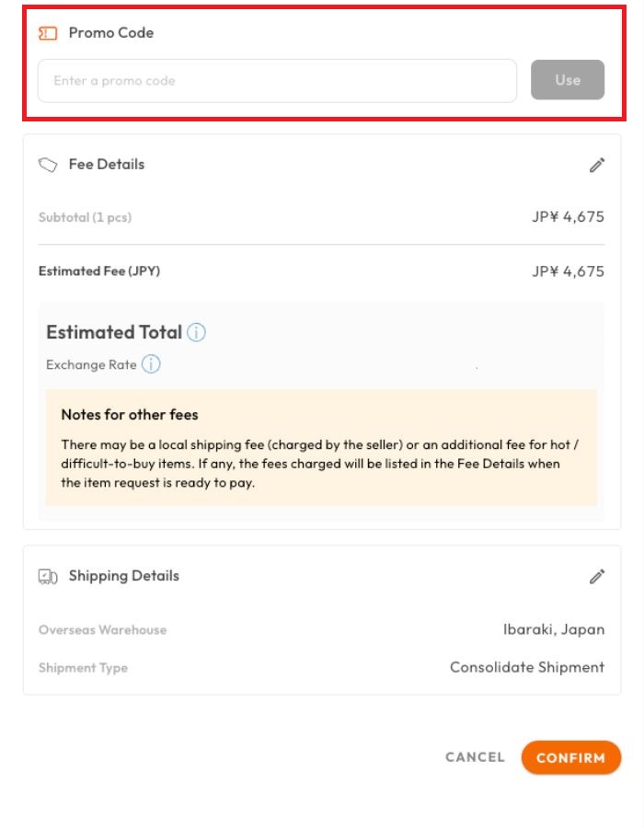Image resolution: width=644 pixels, height=828 pixels.
Task: Click the Fee Details tag icon
Action: [48, 165]
